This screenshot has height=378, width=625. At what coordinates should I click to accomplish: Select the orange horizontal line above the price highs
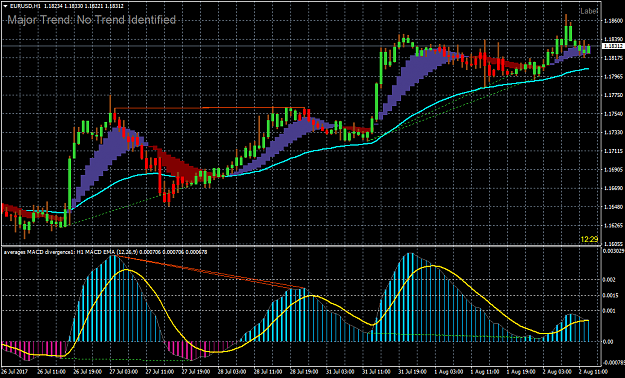(x=210, y=108)
